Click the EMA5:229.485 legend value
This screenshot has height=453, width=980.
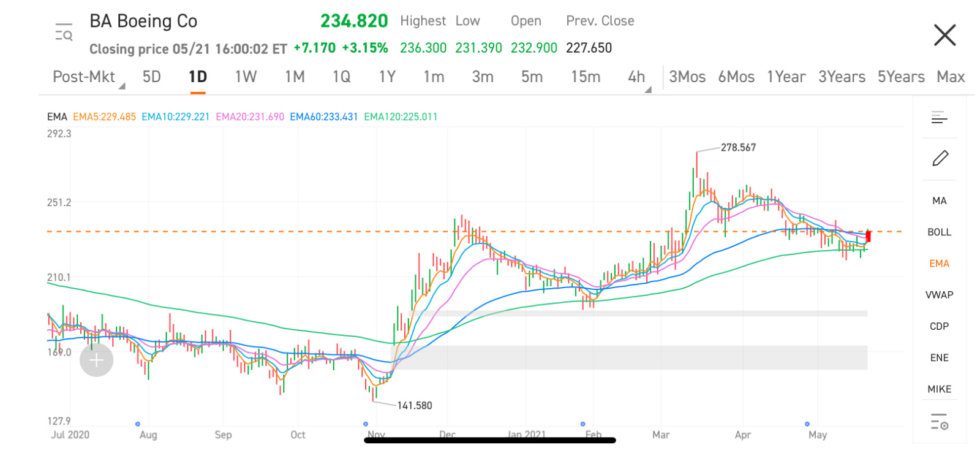pyautogui.click(x=104, y=116)
